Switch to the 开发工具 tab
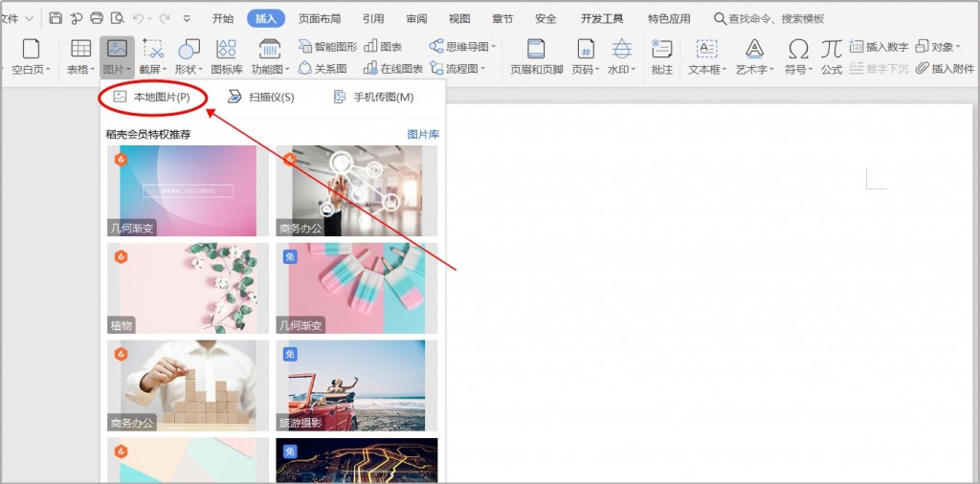980x484 pixels. [x=602, y=19]
